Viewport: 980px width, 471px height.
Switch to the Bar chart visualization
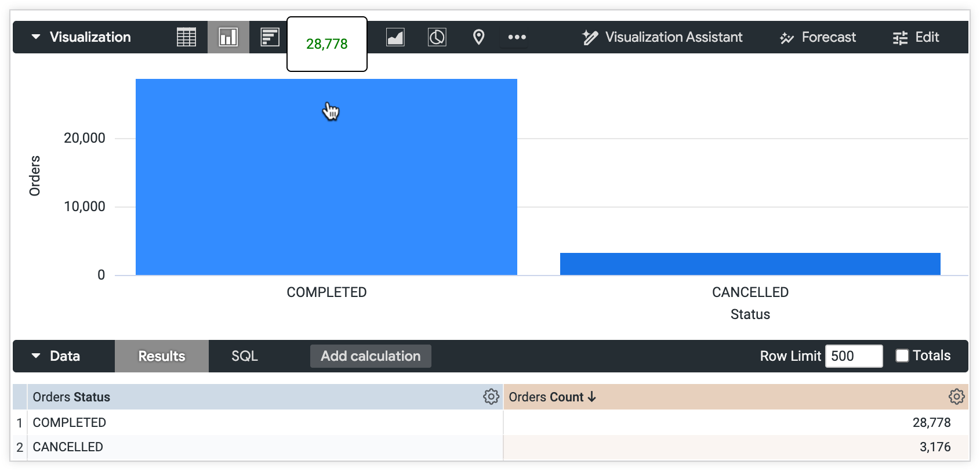pos(268,37)
